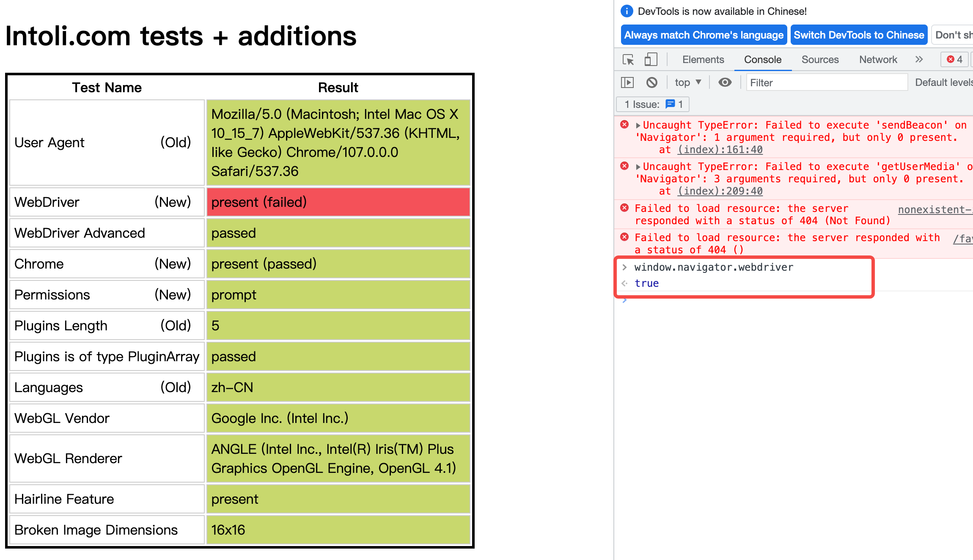Open the (index):161:40 source link

(x=720, y=150)
